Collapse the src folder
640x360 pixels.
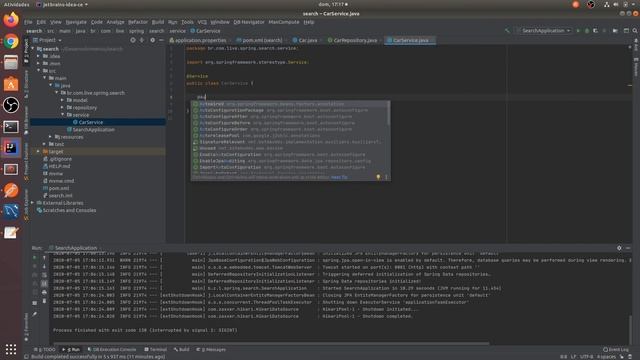(39, 71)
